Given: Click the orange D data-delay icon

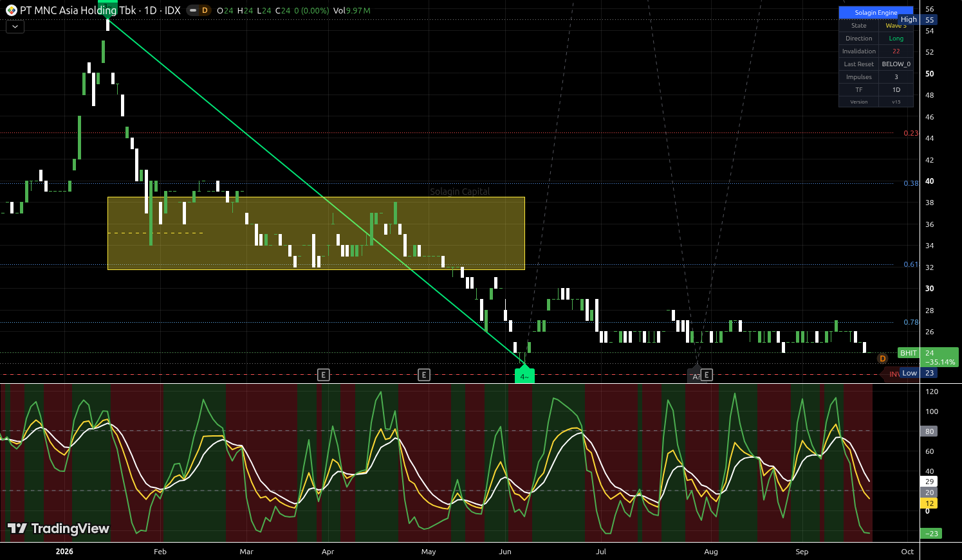Looking at the screenshot, I should (x=883, y=359).
